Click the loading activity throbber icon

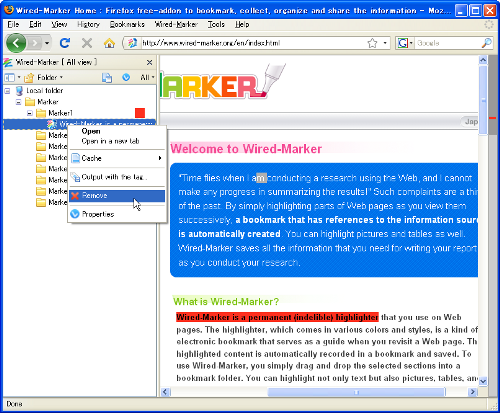[489, 24]
